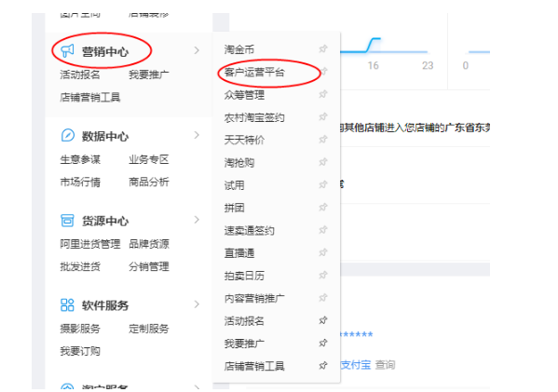Select 农村淘宝签约 menu item
The image size is (558, 392).
(254, 117)
